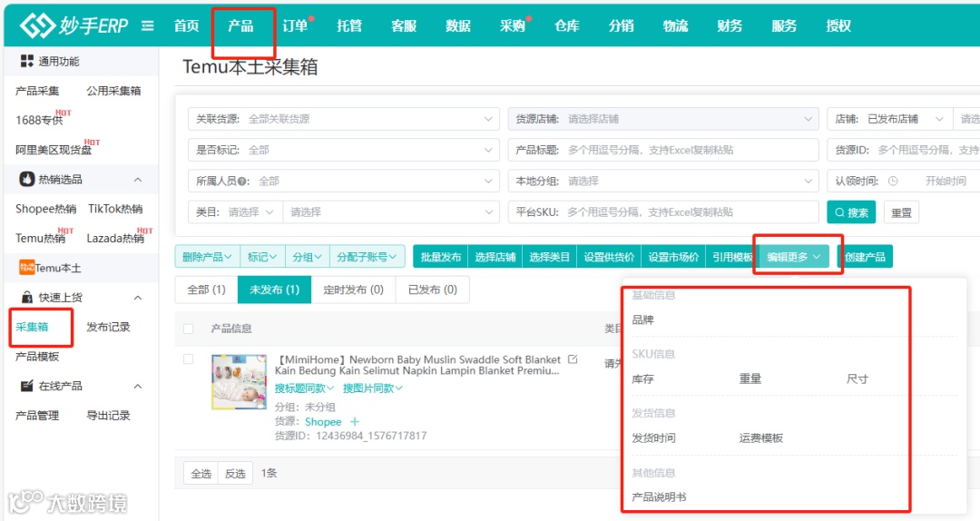Click the 搜图片同款 link
The image size is (980, 521).
tap(373, 388)
